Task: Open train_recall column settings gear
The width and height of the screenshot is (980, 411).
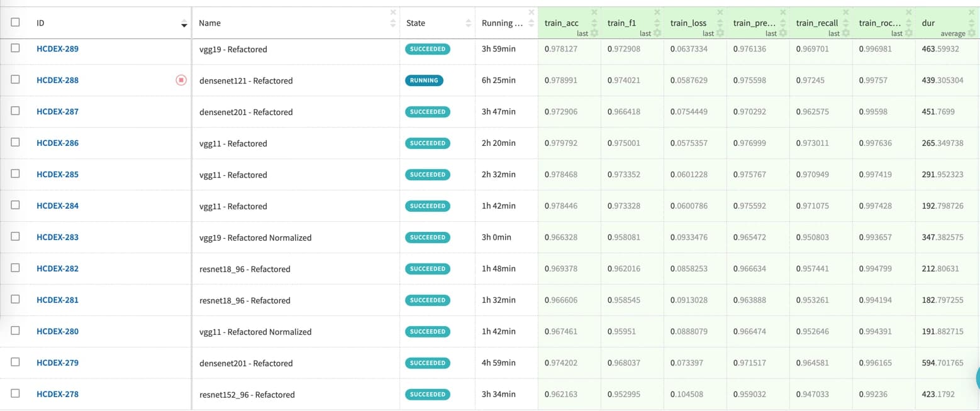Action: click(845, 33)
